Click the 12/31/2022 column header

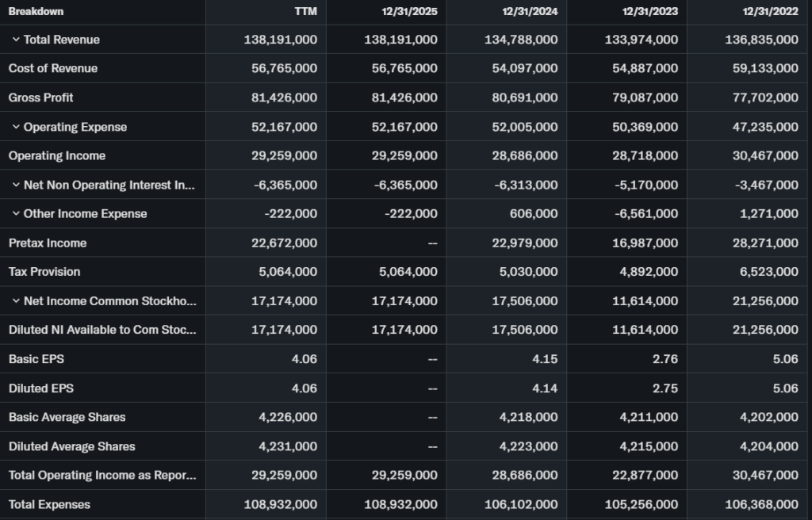coord(770,12)
